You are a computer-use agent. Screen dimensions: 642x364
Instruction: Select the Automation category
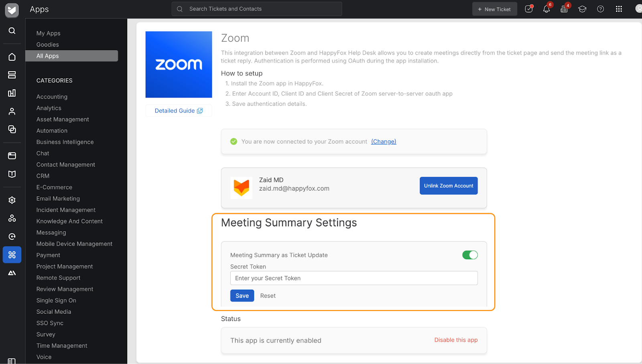click(52, 130)
